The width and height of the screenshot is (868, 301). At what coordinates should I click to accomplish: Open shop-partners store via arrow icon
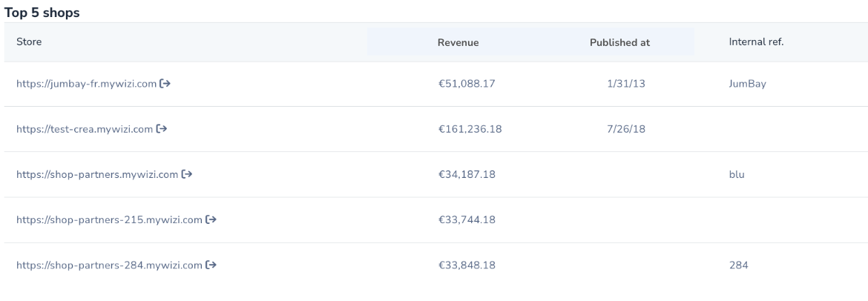click(186, 174)
